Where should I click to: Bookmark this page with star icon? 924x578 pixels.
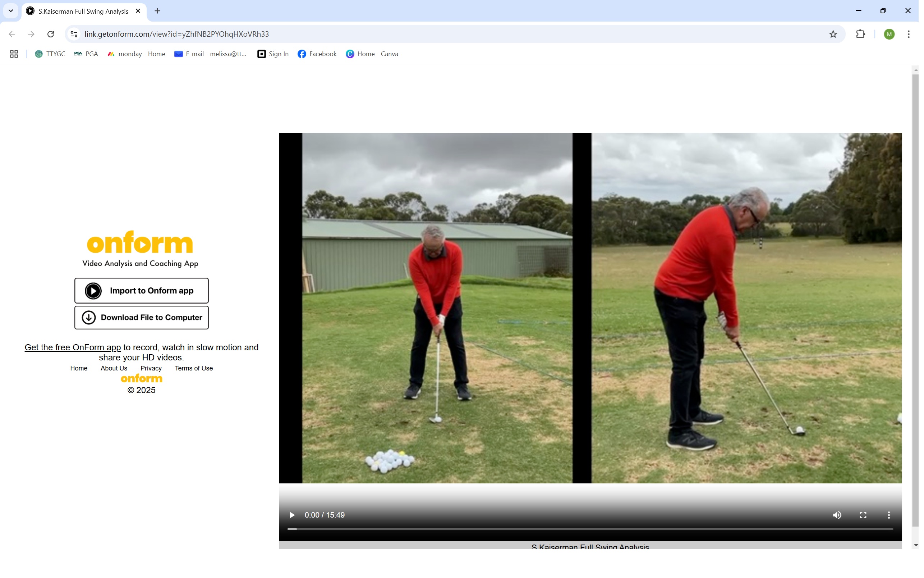click(x=833, y=34)
